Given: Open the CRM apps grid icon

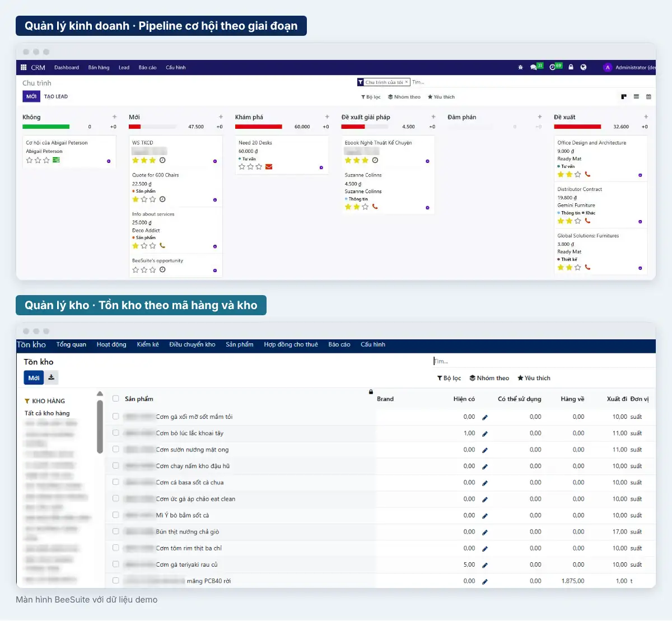Looking at the screenshot, I should coord(24,67).
